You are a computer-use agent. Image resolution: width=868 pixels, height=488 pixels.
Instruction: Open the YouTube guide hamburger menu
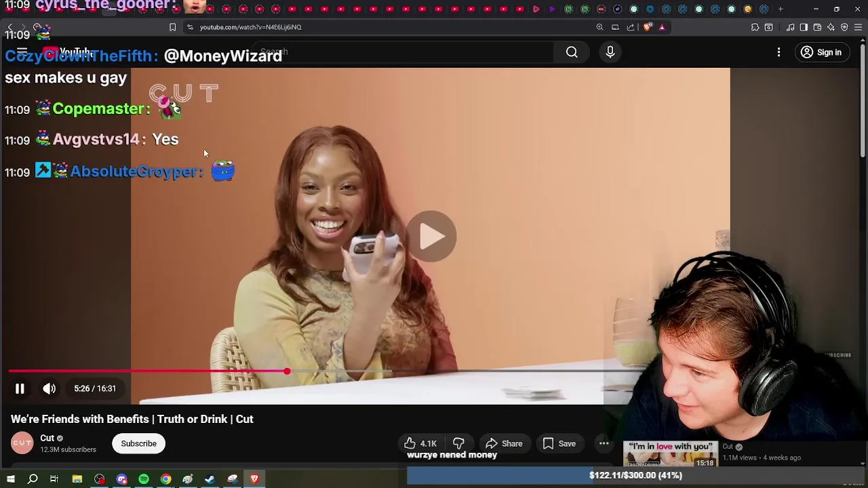[22, 52]
